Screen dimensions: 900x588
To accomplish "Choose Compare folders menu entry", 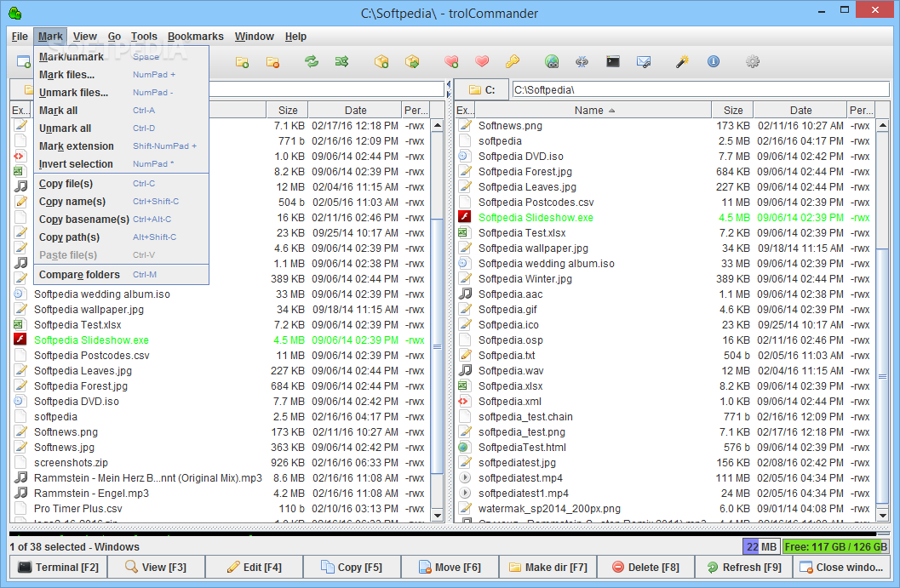I will coord(121,274).
